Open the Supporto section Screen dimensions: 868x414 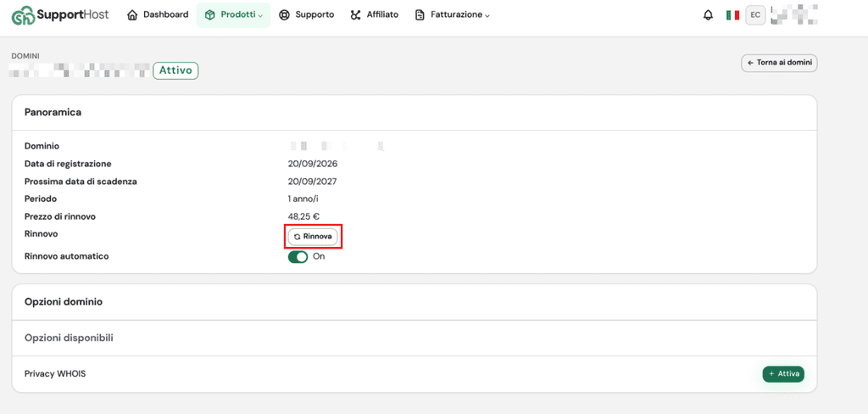coord(307,15)
